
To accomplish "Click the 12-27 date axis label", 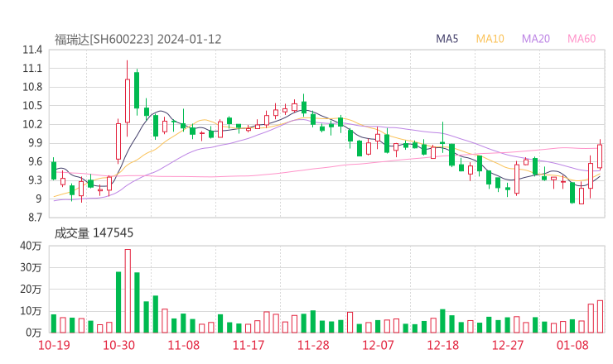I will click(508, 345).
